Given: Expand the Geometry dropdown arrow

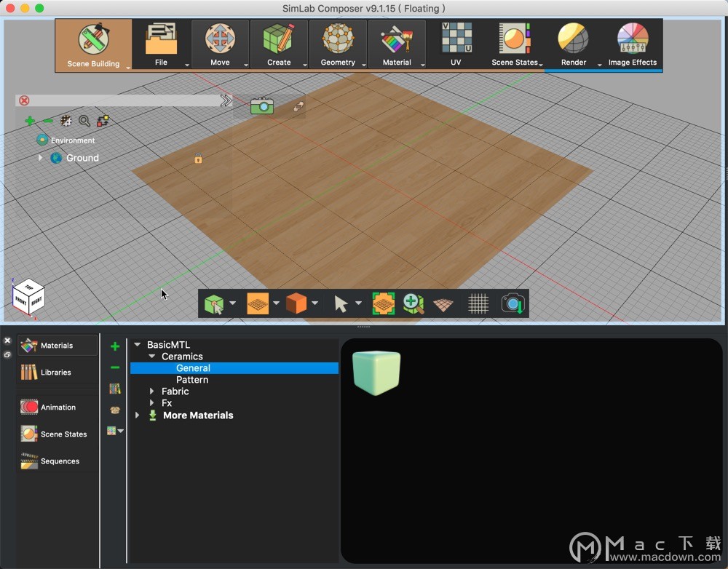Looking at the screenshot, I should coord(363,65).
